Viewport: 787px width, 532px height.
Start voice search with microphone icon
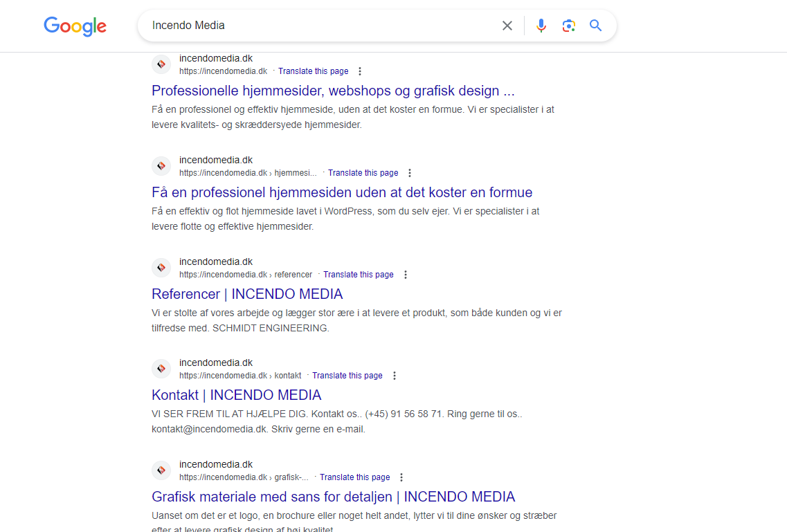(x=541, y=26)
